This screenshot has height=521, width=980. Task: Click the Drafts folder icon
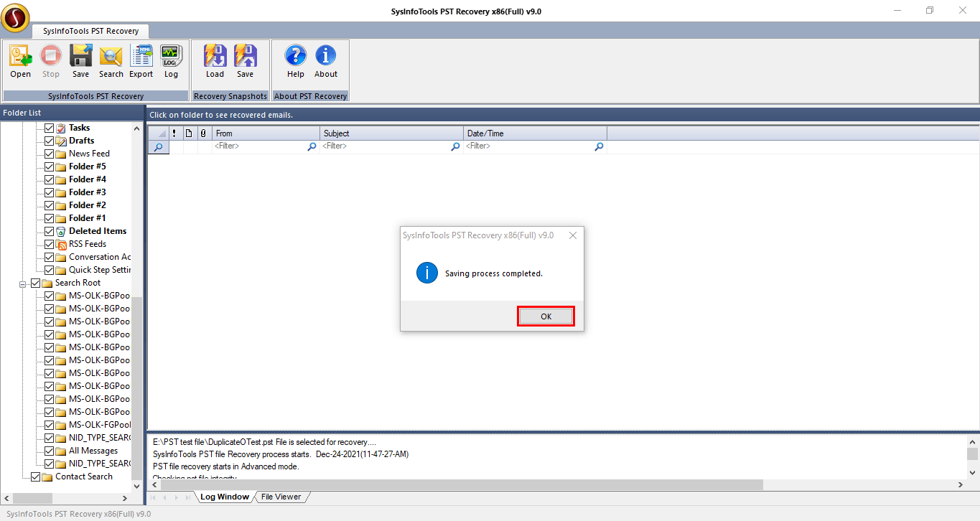click(x=61, y=141)
